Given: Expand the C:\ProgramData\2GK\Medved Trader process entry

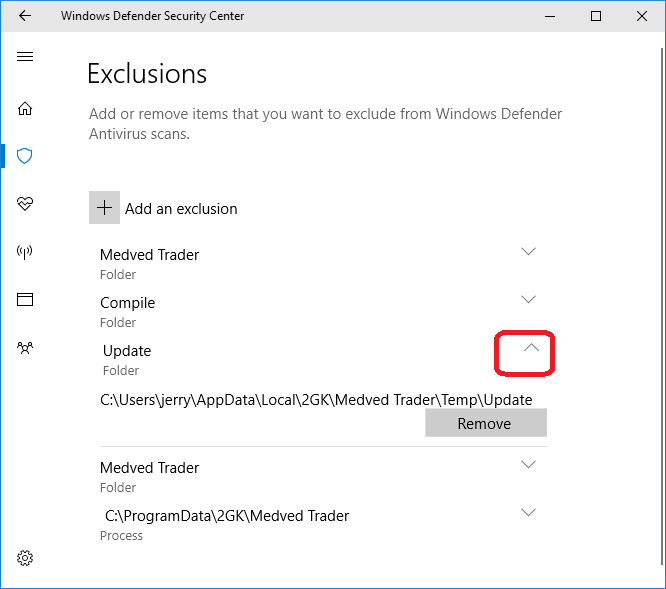Looking at the screenshot, I should pos(528,512).
